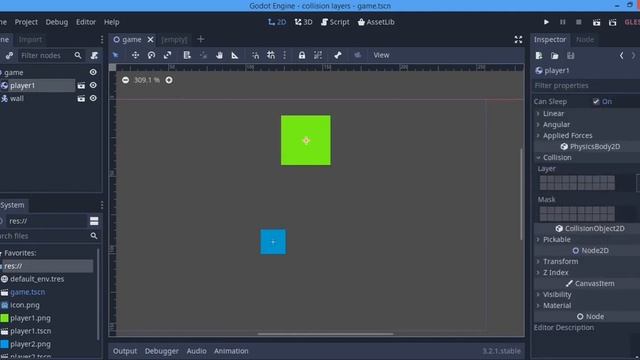Select the player1 node in scene tree
This screenshot has width=640, height=360.
22,85
